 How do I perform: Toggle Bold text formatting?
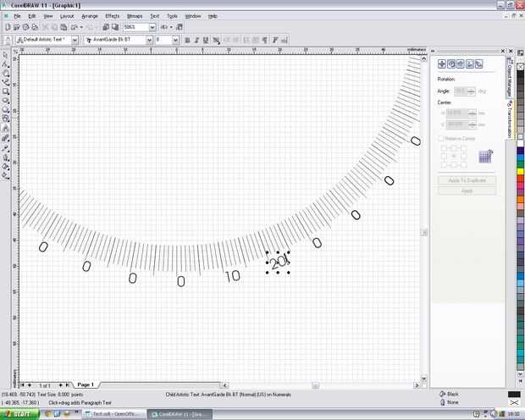[x=187, y=40]
